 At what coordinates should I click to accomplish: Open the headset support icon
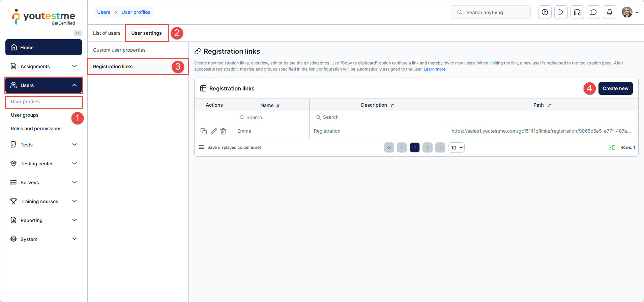[577, 12]
